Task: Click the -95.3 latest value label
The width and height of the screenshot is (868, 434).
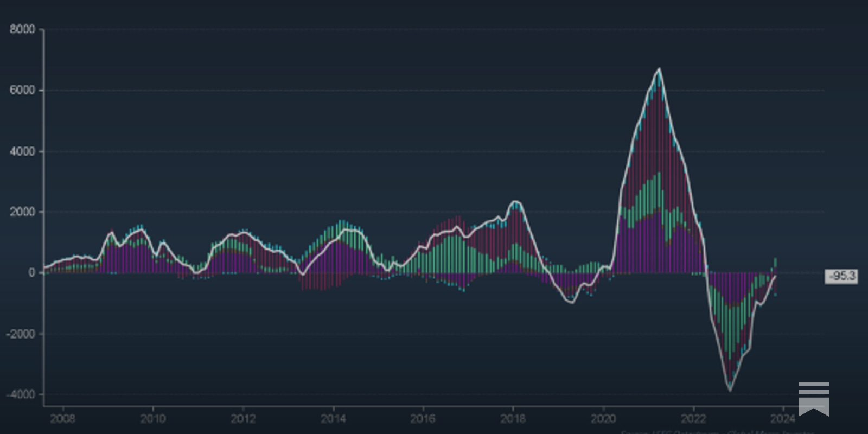Action: point(841,276)
